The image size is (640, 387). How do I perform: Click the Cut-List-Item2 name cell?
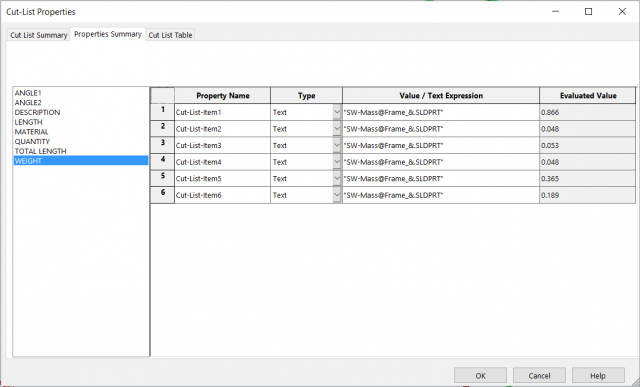[x=222, y=129]
